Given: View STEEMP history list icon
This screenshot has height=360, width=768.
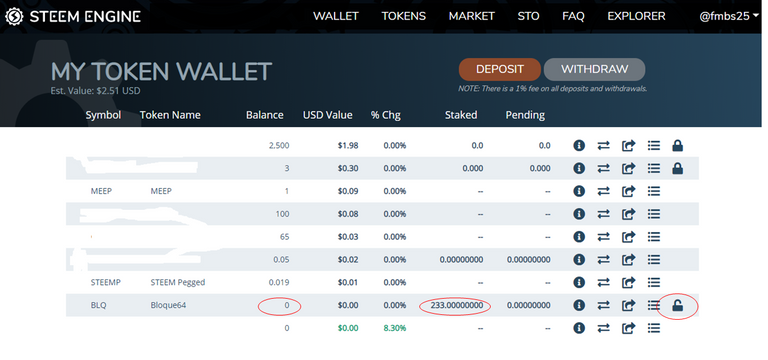Looking at the screenshot, I should pyautogui.click(x=653, y=283).
